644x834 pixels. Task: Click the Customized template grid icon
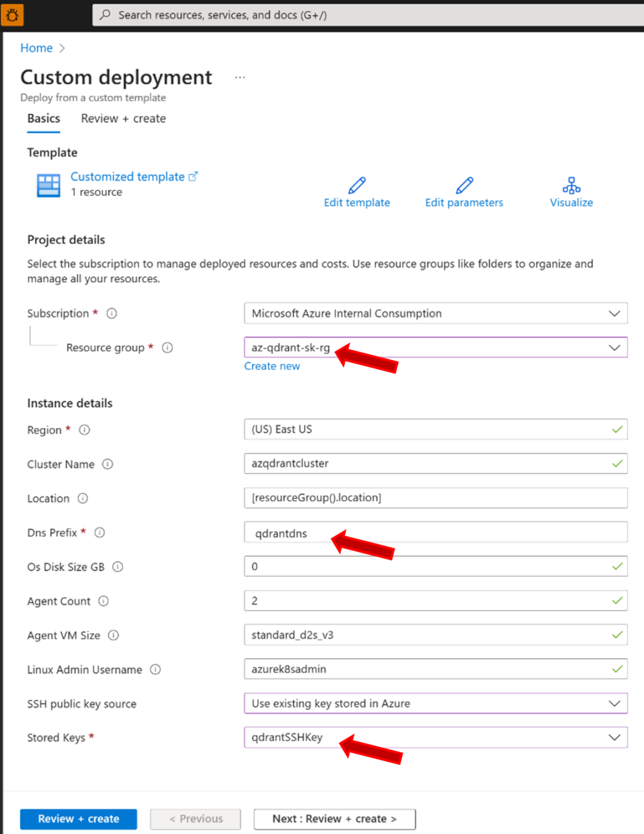pos(48,185)
